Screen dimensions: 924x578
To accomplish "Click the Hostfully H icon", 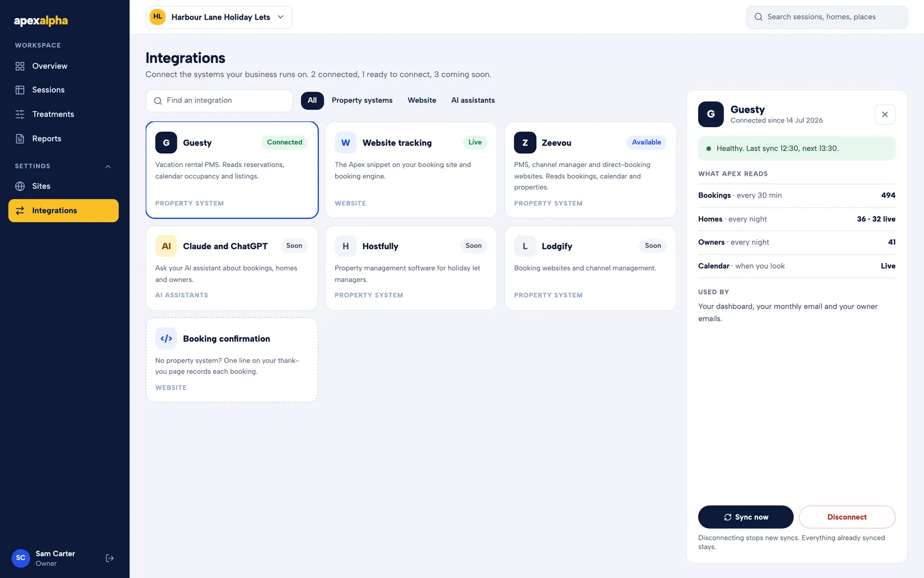I will pos(345,246).
